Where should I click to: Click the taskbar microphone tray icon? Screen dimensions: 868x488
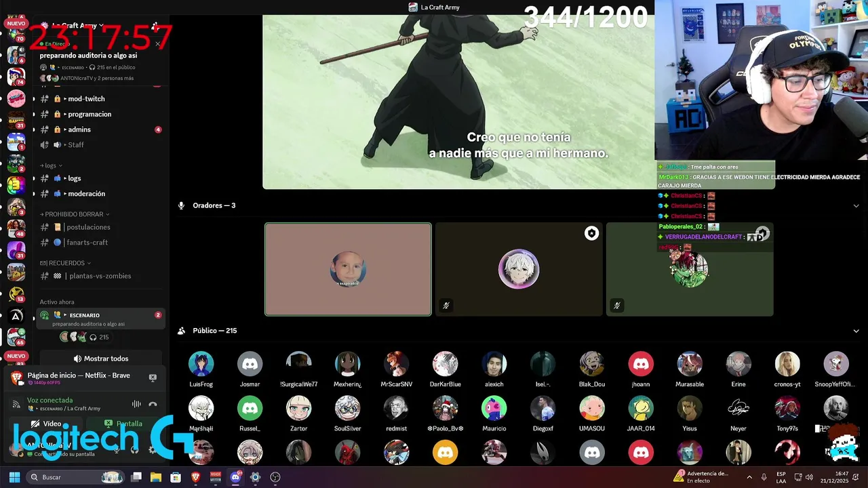[764, 477]
